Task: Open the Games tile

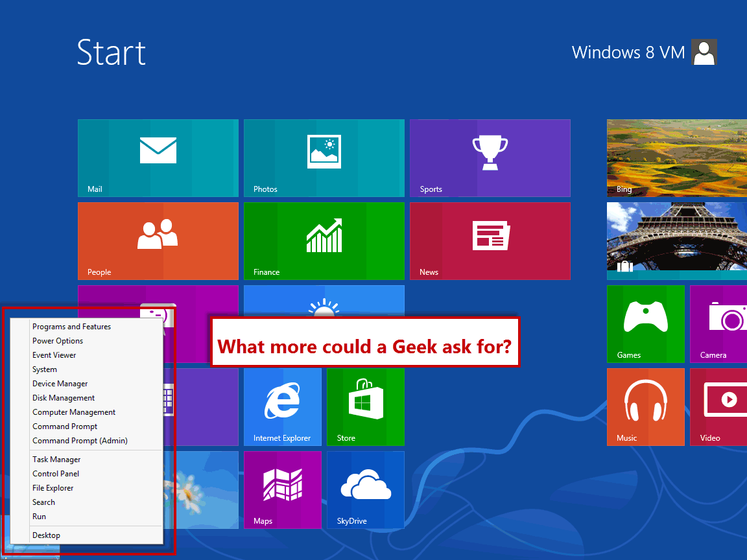Action: [645, 324]
